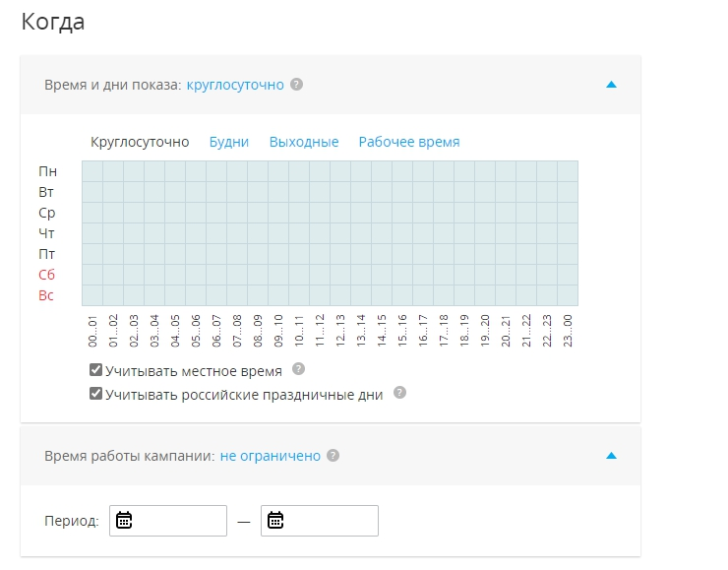Toggle the Сб row cell for 06...07
The height and width of the screenshot is (570, 728).
[216, 275]
